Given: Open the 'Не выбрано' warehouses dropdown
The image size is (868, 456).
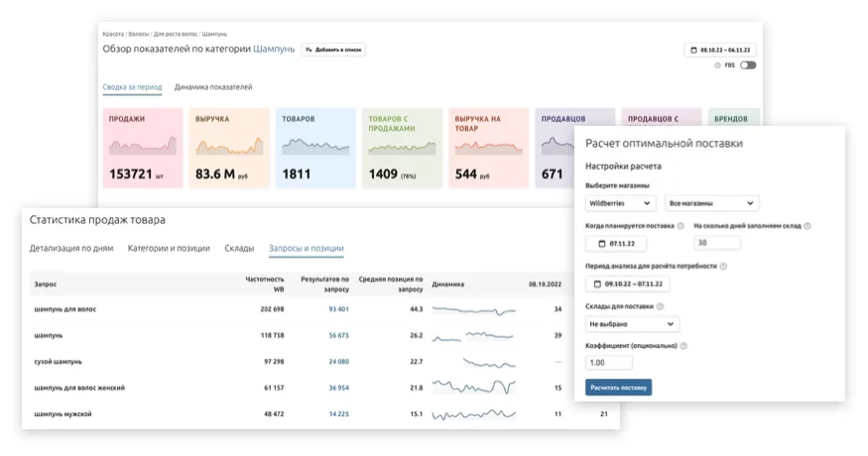Looking at the screenshot, I should [x=632, y=324].
